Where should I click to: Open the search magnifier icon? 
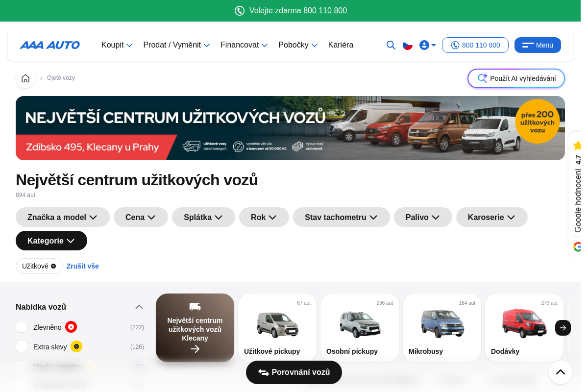pyautogui.click(x=391, y=45)
